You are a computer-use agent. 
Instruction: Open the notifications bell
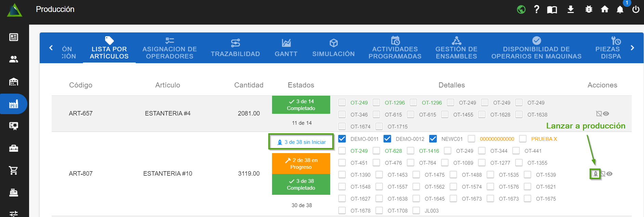(620, 10)
